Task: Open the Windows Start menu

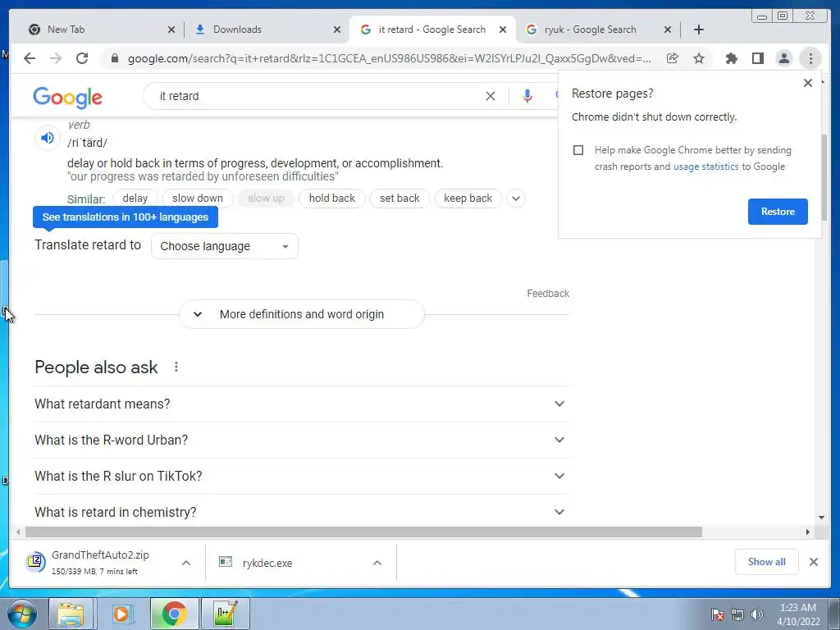Action: point(22,614)
